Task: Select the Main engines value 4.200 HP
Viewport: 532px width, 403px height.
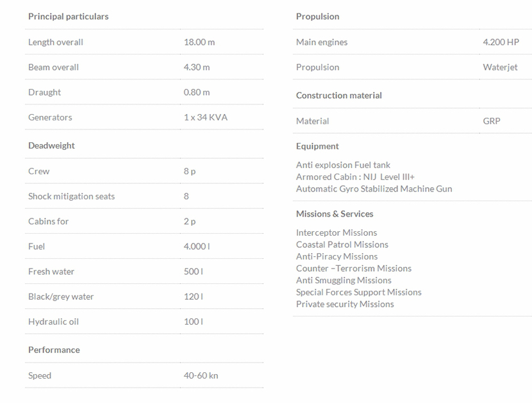Action: point(501,42)
